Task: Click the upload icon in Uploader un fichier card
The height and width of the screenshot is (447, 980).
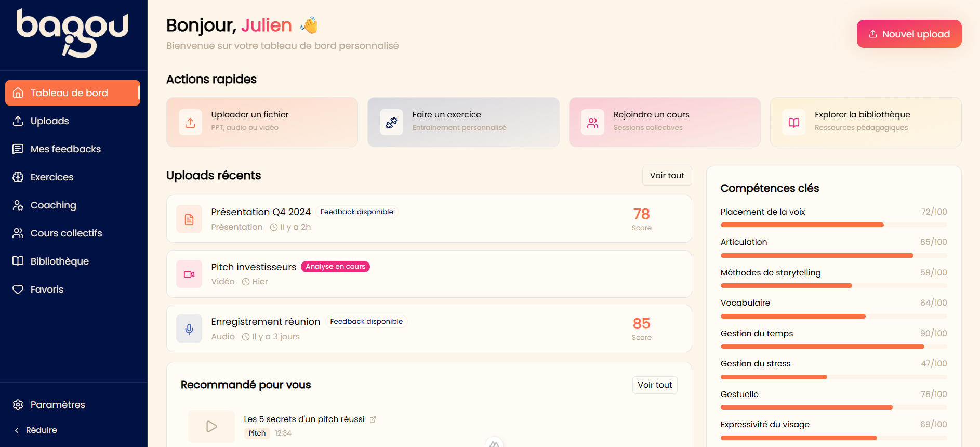Action: click(x=190, y=123)
